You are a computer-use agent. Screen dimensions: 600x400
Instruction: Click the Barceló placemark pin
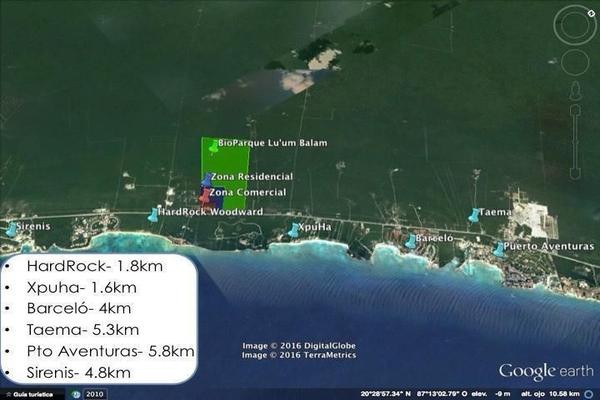[410, 241]
